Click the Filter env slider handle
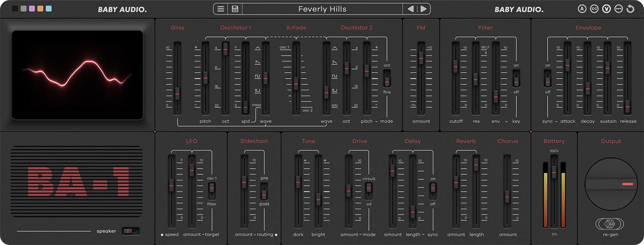Screen dimensions: 644x245 click(496, 96)
